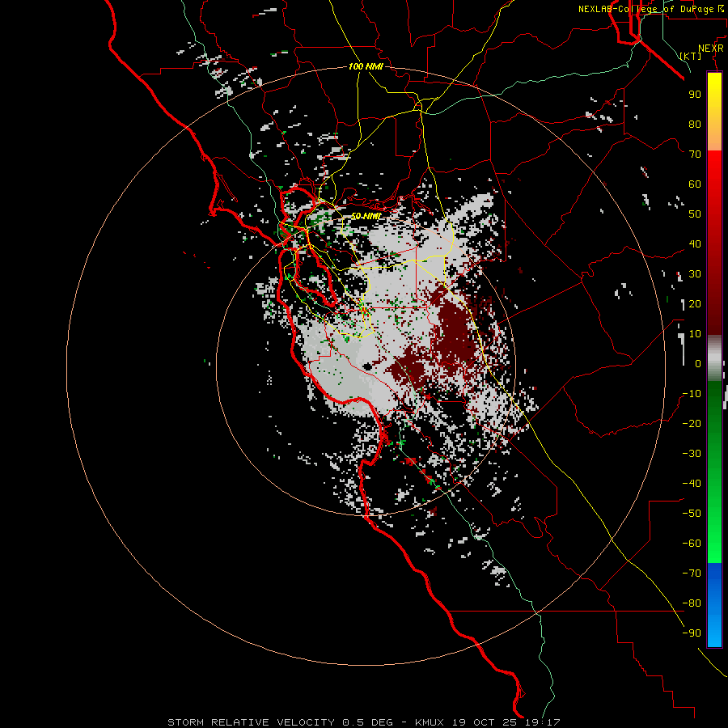Select the -60 value on velocity scale
This screenshot has height=728, width=728.
tap(692, 544)
